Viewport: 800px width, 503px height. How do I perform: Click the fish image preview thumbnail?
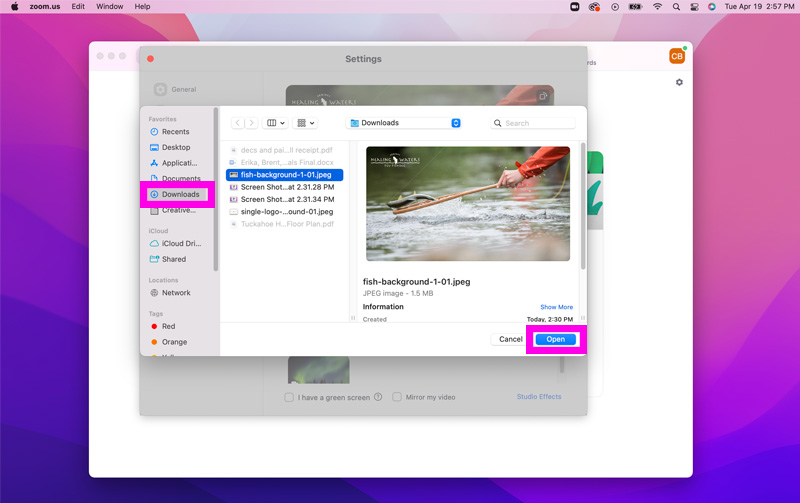(x=468, y=204)
